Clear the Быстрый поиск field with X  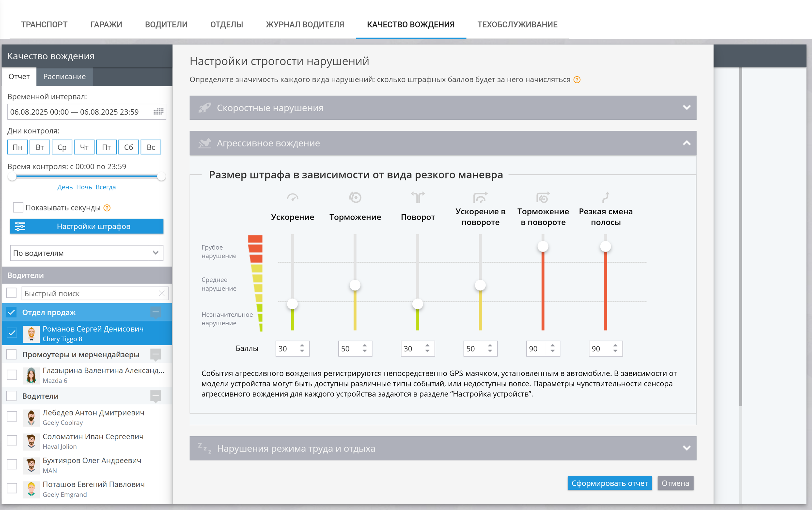pos(161,293)
